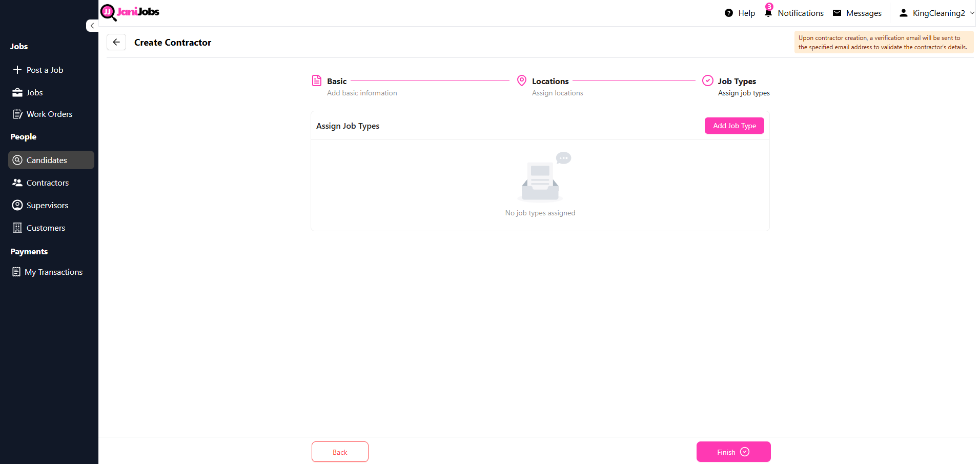
Task: Go to the Basic step label
Action: point(337,81)
